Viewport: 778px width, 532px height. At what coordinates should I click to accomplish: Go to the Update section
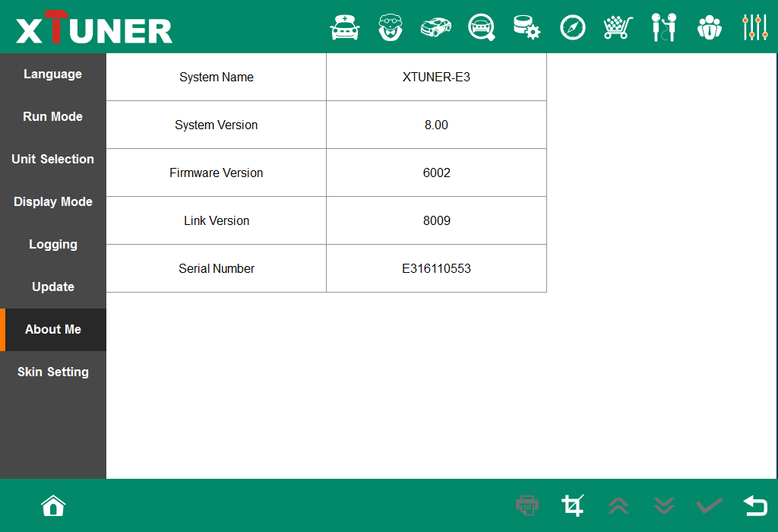coord(53,287)
